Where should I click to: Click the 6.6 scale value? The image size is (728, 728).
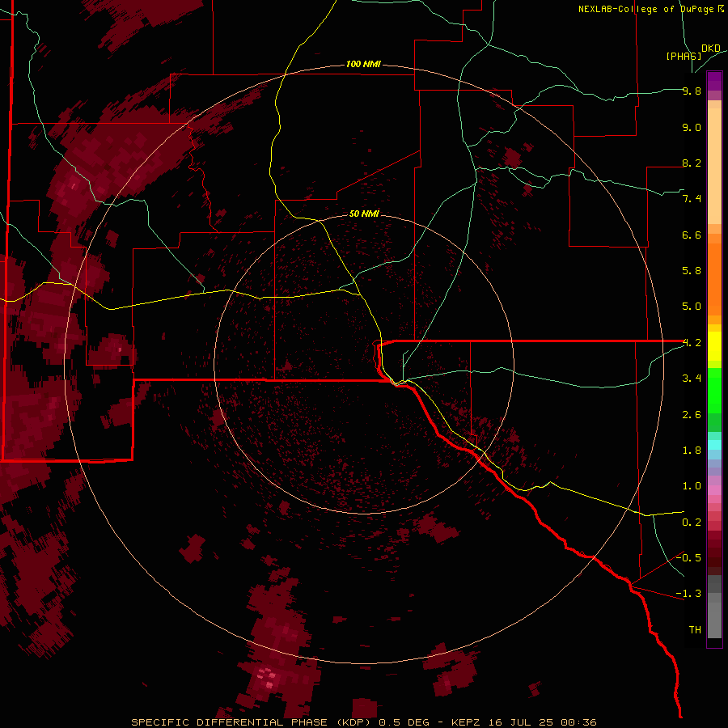pyautogui.click(x=692, y=235)
